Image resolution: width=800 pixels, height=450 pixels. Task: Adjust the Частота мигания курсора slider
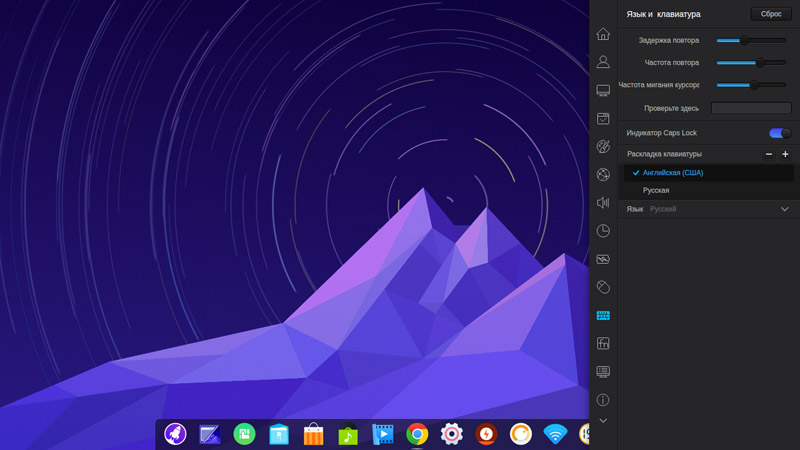pyautogui.click(x=751, y=85)
